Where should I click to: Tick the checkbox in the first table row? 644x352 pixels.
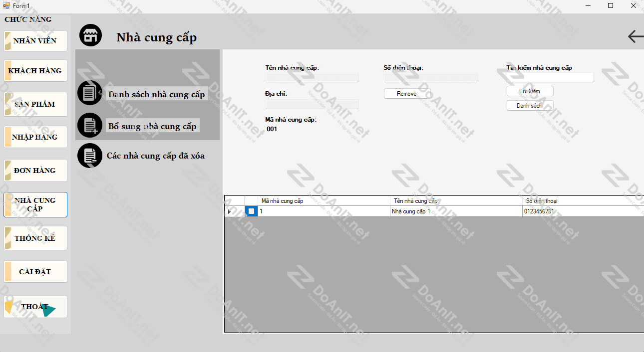pyautogui.click(x=252, y=211)
